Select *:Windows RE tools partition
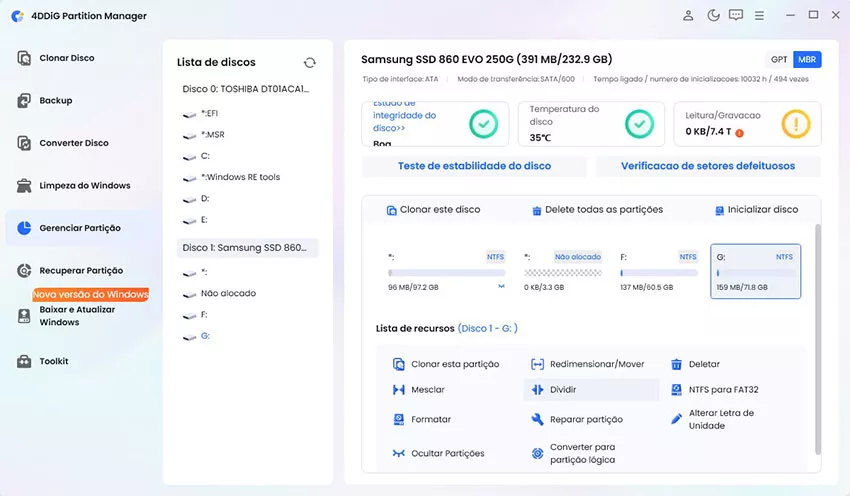 tap(240, 177)
